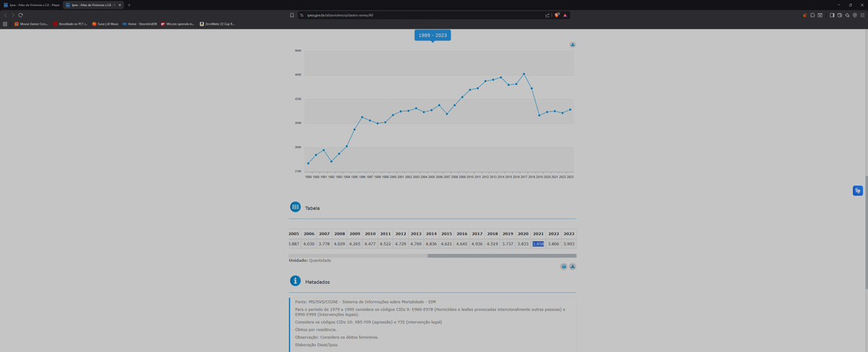Click the 'Metadados' heading text
The width and height of the screenshot is (868, 352).
click(318, 282)
